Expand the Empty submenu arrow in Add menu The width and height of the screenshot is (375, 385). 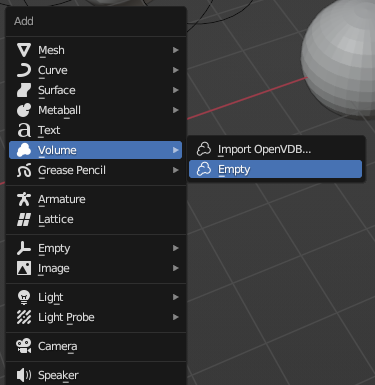[x=176, y=248]
